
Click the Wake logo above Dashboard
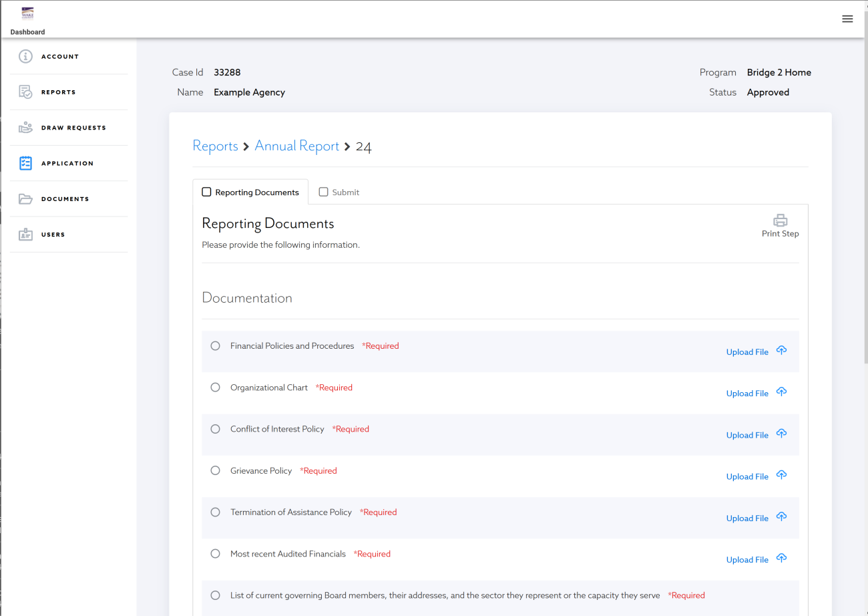tap(27, 13)
